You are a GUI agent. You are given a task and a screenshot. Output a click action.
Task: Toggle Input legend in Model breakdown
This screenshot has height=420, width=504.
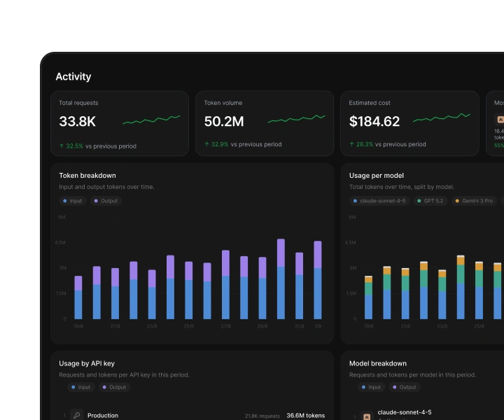371,387
